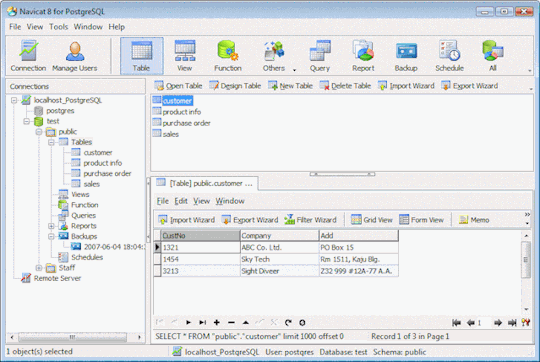Screen dimensions: 540x362
Task: Switch to Form View
Action: coord(421,220)
